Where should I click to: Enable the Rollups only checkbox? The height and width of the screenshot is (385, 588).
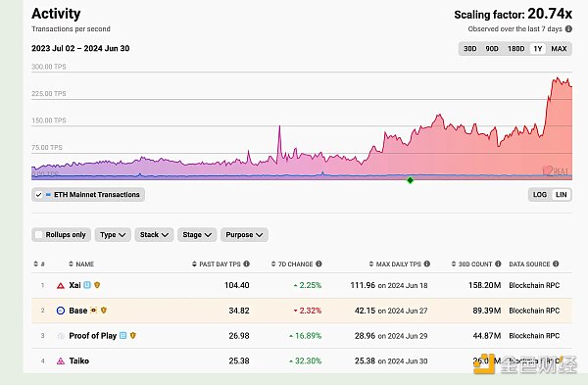pyautogui.click(x=38, y=235)
